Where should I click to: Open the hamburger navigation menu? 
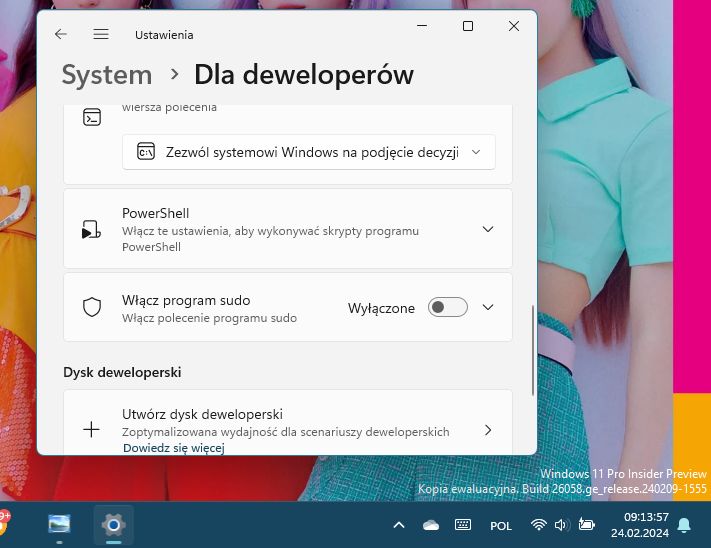(x=101, y=34)
